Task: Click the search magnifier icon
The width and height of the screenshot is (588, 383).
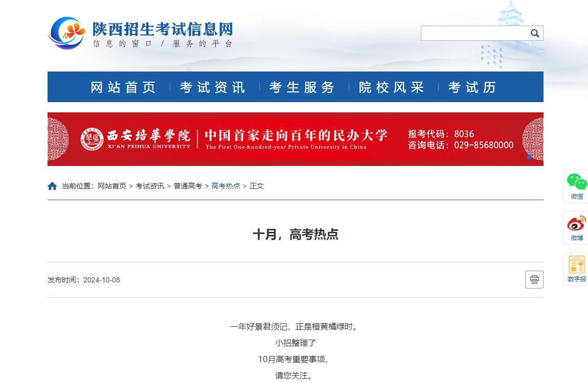Action: click(535, 33)
